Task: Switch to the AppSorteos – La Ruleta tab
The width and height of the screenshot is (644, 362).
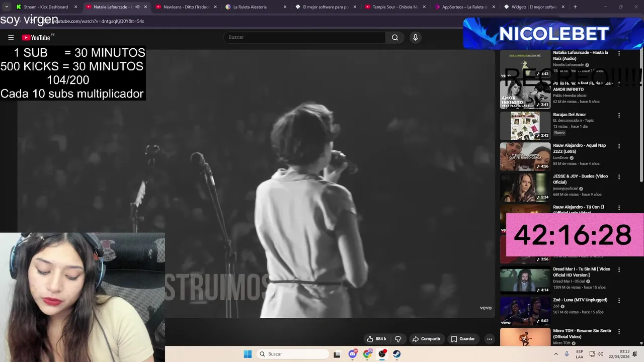Action: (x=464, y=7)
